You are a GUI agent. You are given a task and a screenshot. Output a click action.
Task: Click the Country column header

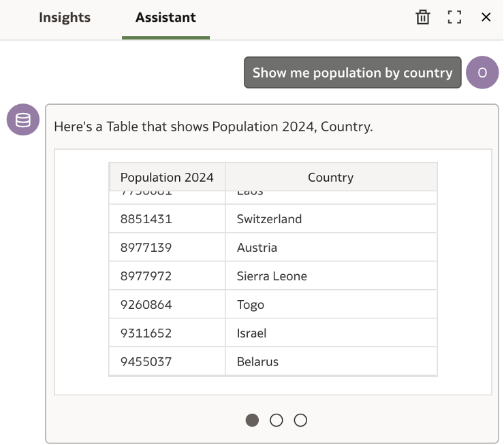(330, 178)
